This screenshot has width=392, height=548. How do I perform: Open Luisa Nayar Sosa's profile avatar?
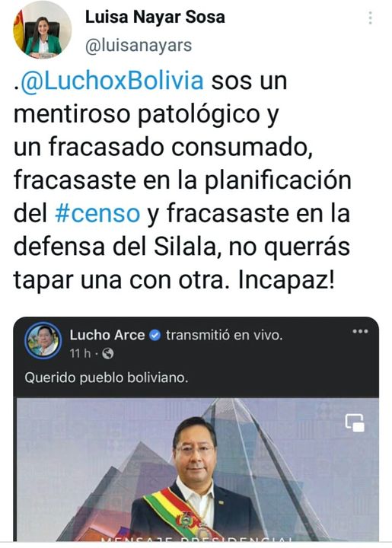click(x=43, y=30)
